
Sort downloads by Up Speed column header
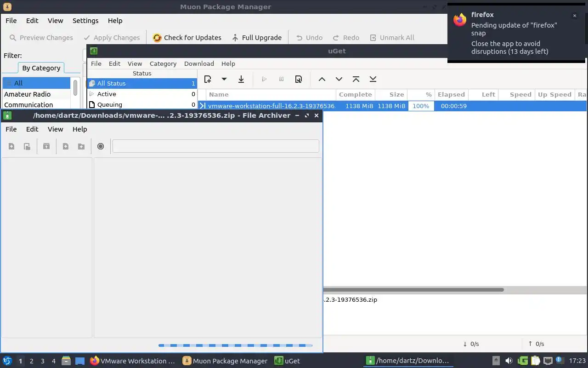pos(554,94)
